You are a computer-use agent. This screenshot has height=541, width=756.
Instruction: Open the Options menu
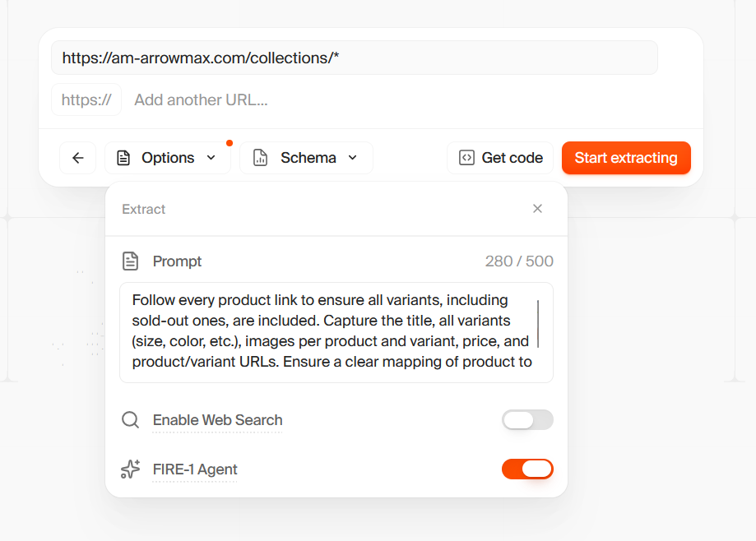(x=168, y=158)
